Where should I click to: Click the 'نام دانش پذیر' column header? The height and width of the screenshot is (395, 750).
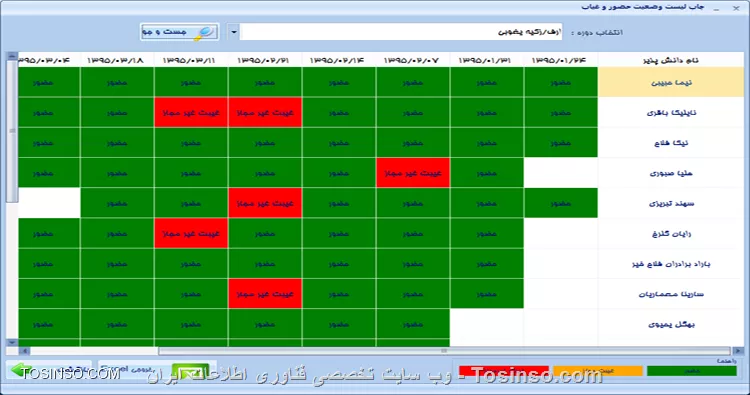tap(671, 60)
